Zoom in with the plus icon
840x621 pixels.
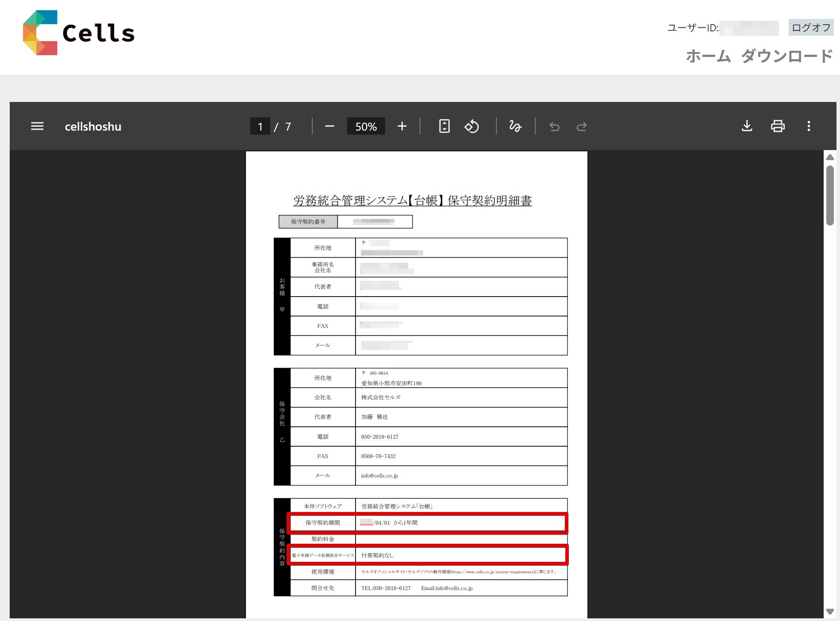click(402, 126)
